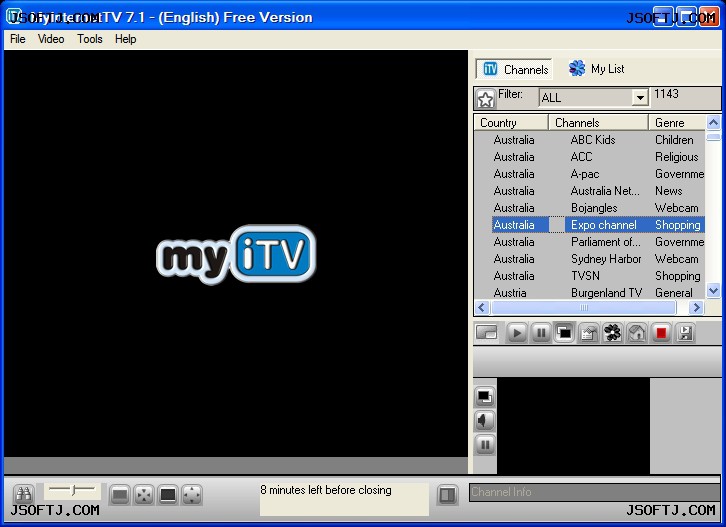726x527 pixels.
Task: Click the save video floppy icon
Action: pyautogui.click(x=685, y=333)
